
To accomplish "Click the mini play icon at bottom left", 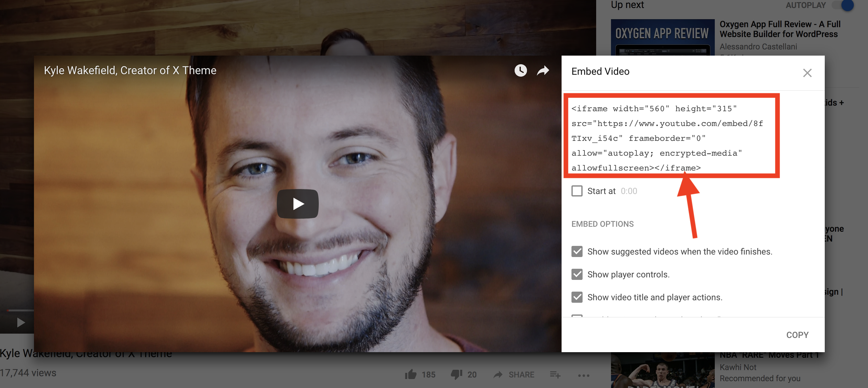I will click(x=21, y=322).
